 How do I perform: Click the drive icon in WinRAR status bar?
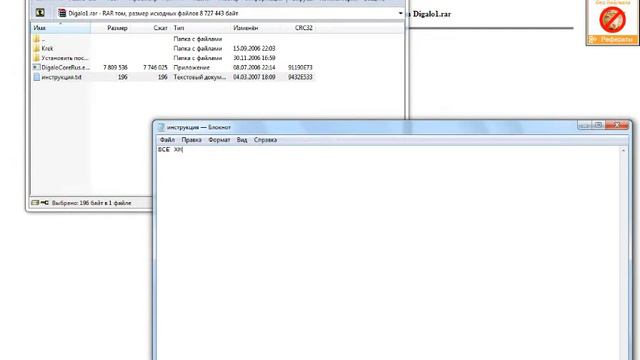point(36,202)
